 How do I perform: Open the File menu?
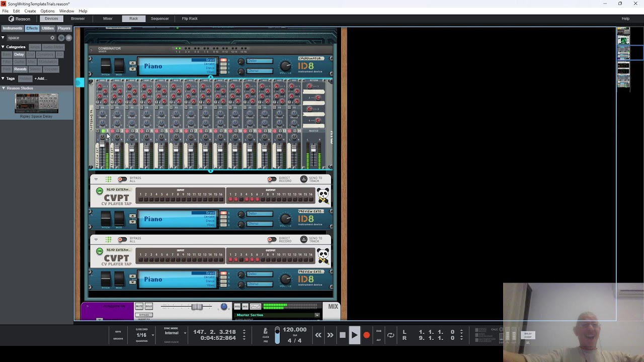(5, 11)
